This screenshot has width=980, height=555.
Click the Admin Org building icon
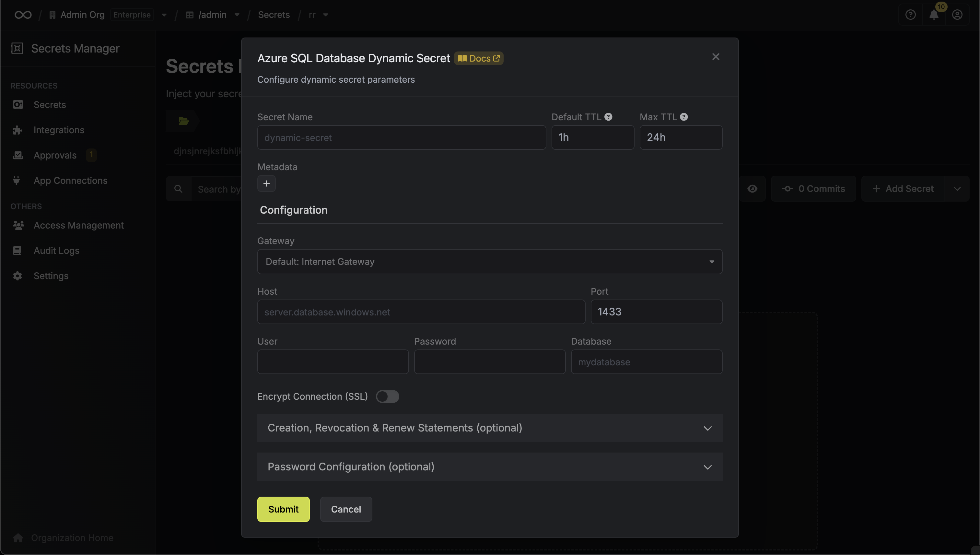coord(52,15)
